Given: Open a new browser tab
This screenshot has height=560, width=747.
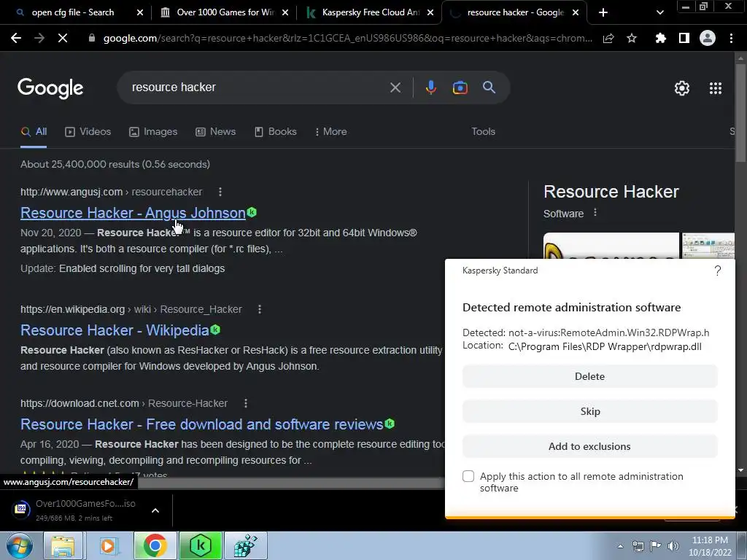Looking at the screenshot, I should [x=603, y=12].
